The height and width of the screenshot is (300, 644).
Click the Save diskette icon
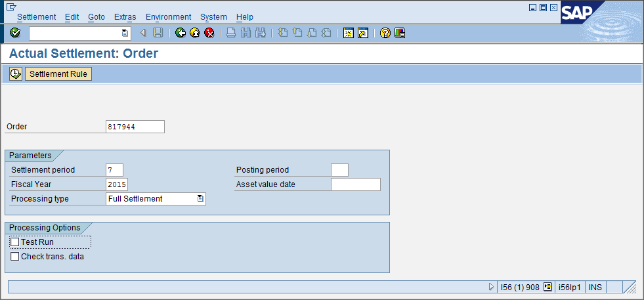pos(158,33)
